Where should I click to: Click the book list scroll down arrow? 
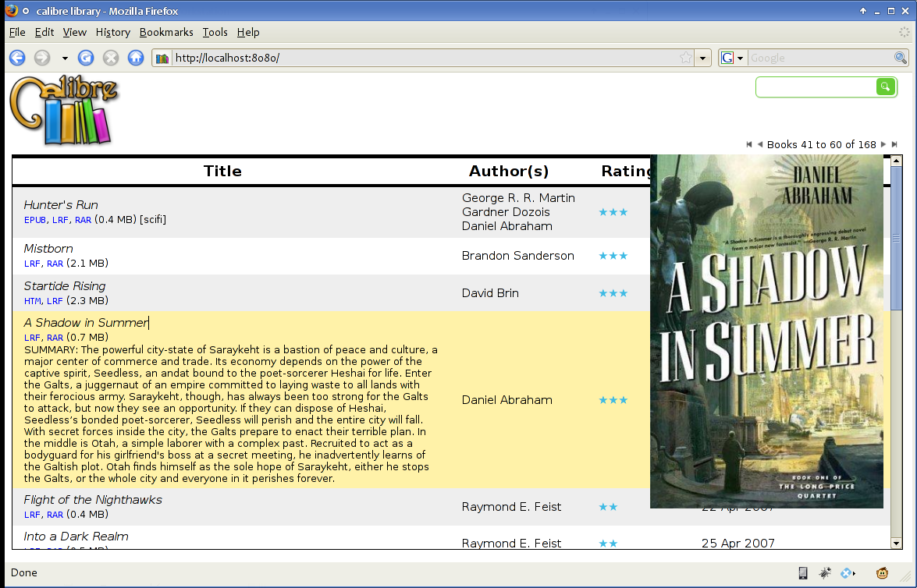(x=896, y=543)
